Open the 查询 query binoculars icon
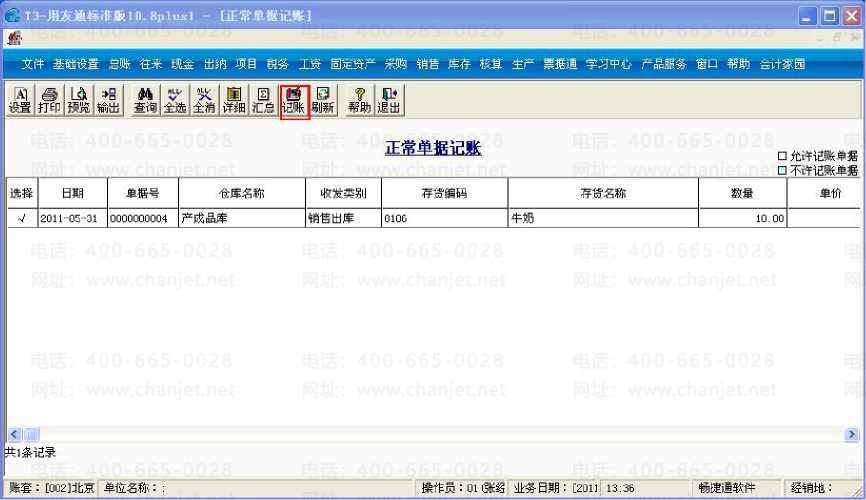This screenshot has width=866, height=500. [x=145, y=100]
